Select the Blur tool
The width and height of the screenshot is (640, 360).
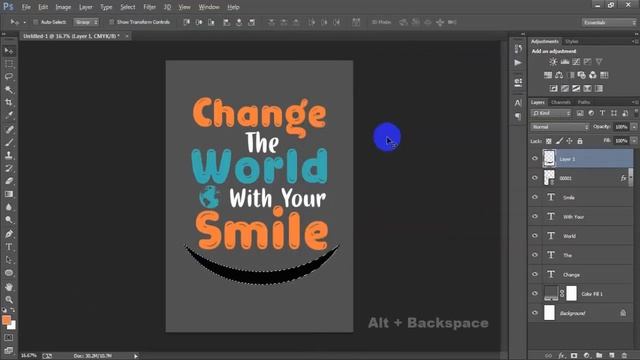(x=9, y=207)
